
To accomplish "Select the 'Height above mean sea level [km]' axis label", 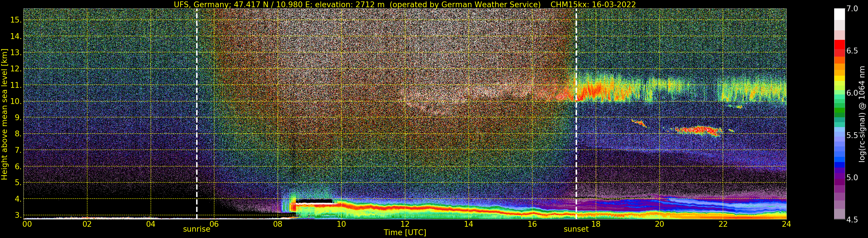I will [4, 114].
